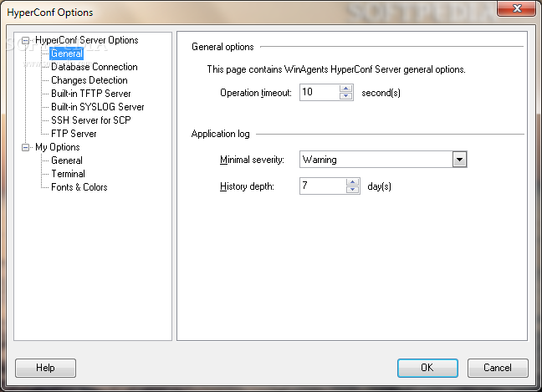The image size is (542, 392).
Task: Click the Minimal severity label
Action: click(x=252, y=160)
